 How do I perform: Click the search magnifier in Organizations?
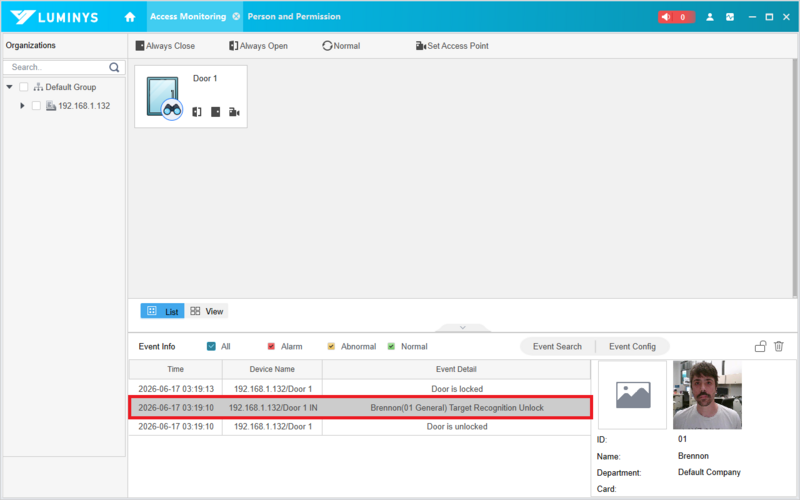click(x=114, y=67)
